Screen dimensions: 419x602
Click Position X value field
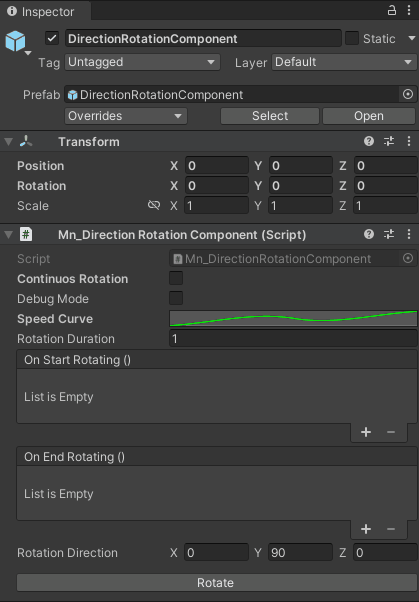coord(217,165)
